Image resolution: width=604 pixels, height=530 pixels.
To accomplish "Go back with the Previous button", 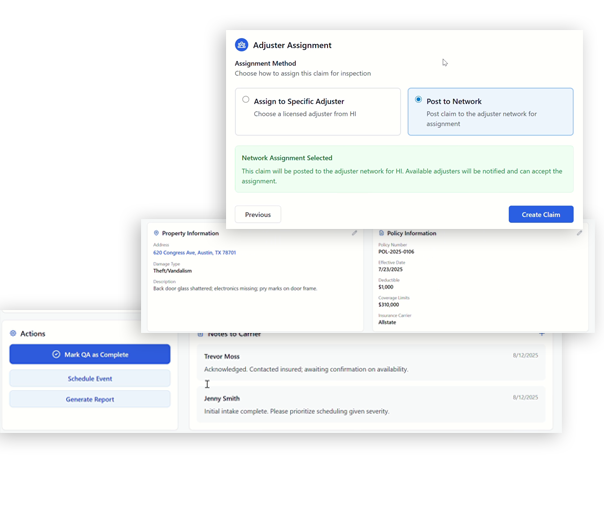I will [258, 214].
